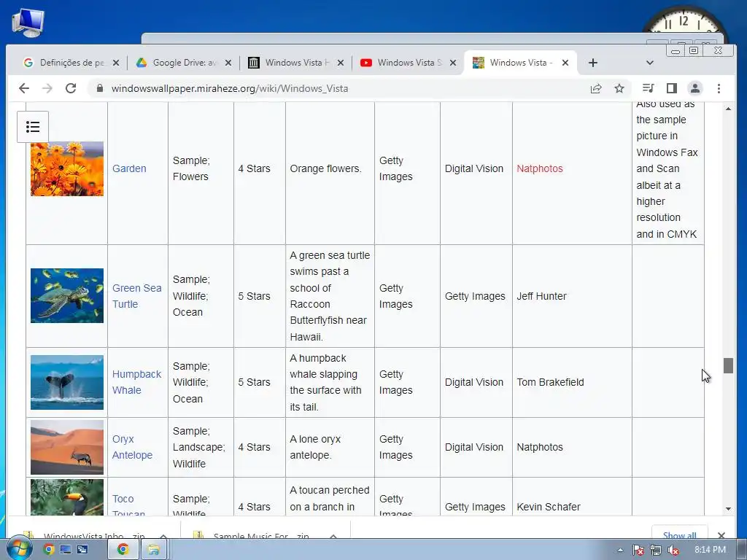Close the Definições de pe tab

tap(116, 63)
